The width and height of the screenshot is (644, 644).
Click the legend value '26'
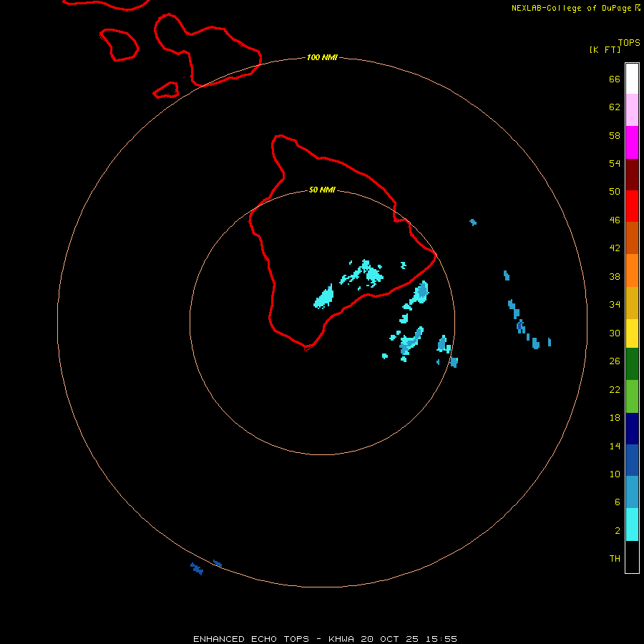coord(615,361)
